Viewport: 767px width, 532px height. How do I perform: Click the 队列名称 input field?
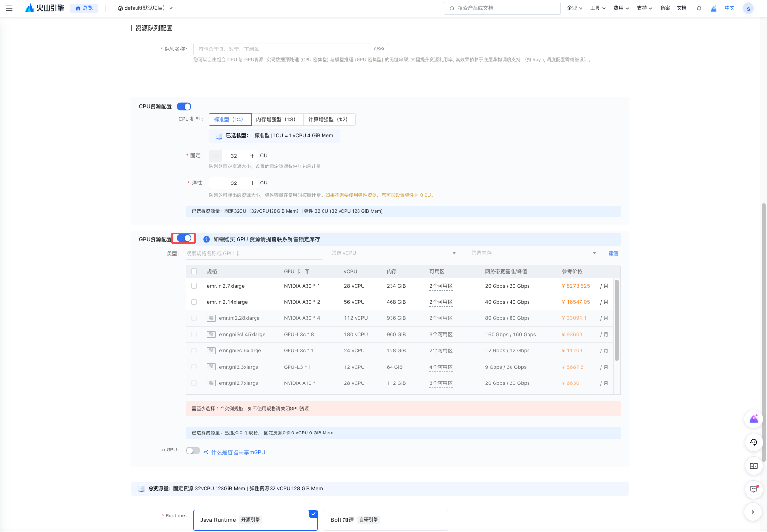tap(291, 49)
